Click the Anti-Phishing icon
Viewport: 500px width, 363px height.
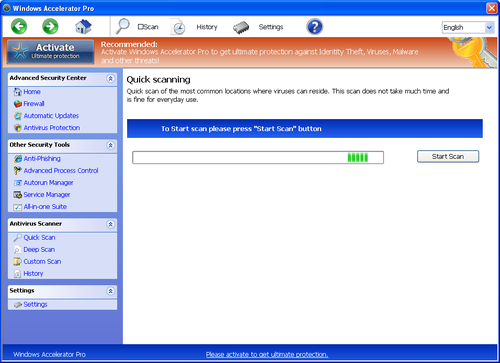[x=18, y=159]
